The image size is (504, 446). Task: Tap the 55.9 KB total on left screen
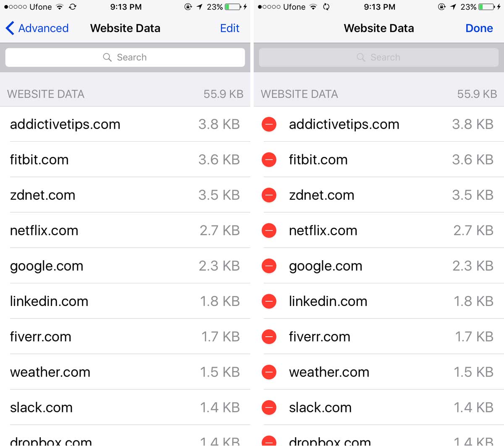[223, 94]
